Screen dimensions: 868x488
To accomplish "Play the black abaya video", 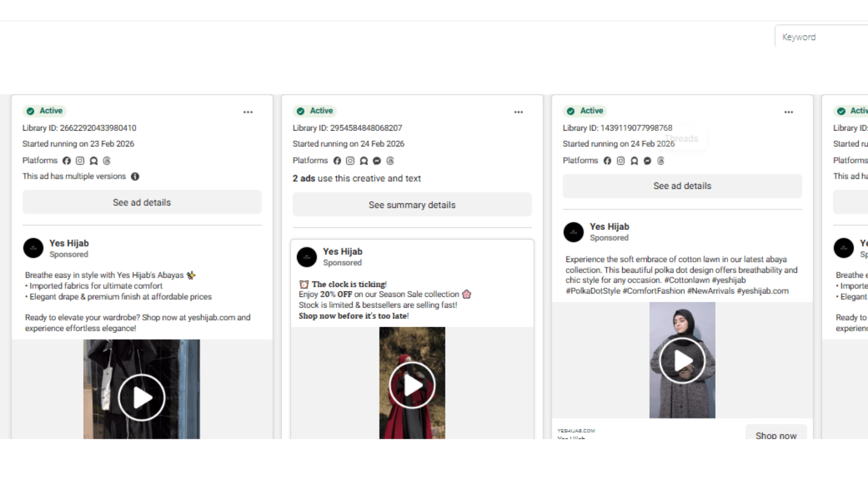I will tap(142, 398).
